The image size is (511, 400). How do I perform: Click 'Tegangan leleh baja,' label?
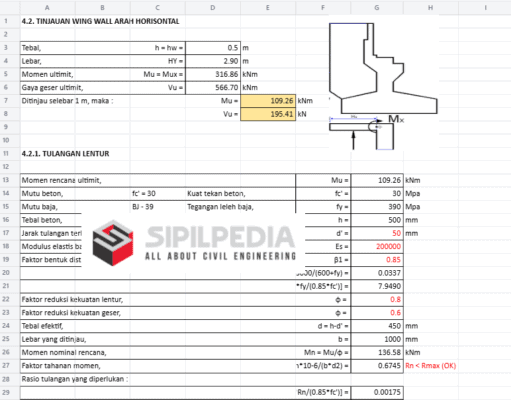[220, 207]
